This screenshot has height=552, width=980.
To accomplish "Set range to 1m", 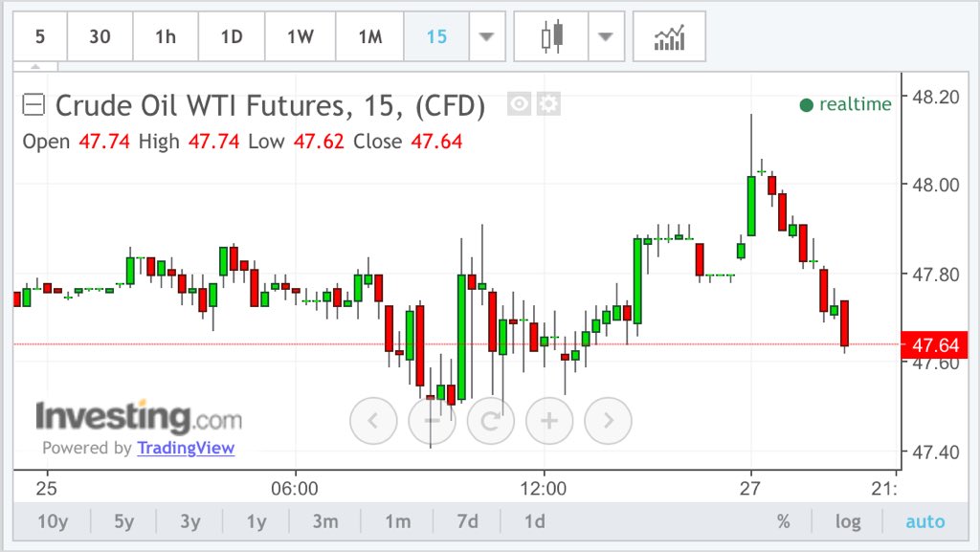I will (x=397, y=520).
